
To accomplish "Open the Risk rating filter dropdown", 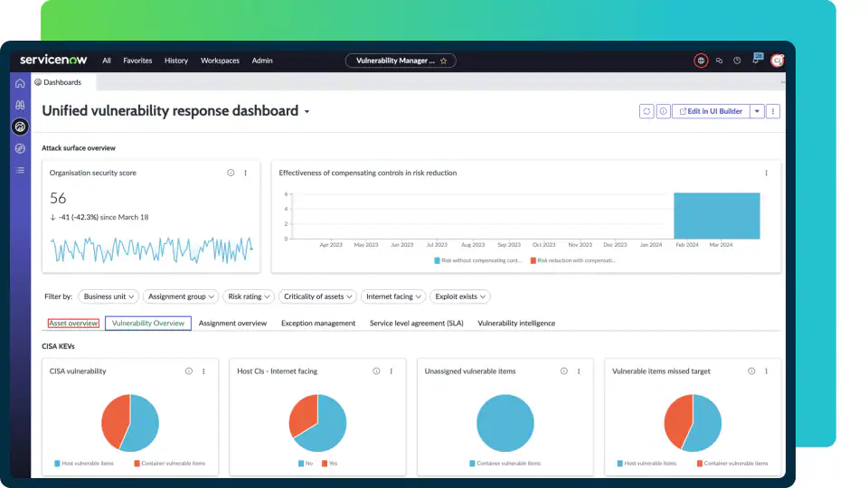I will pos(249,296).
